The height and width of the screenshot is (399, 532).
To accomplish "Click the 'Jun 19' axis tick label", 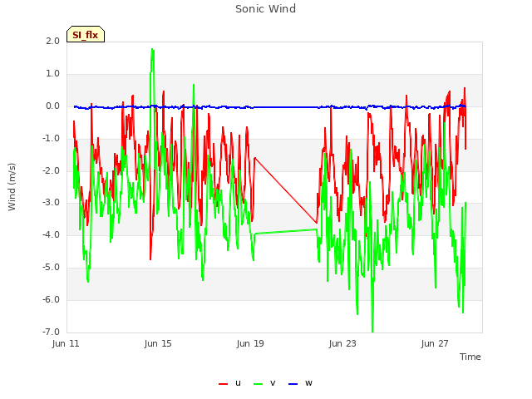I will tap(250, 343).
